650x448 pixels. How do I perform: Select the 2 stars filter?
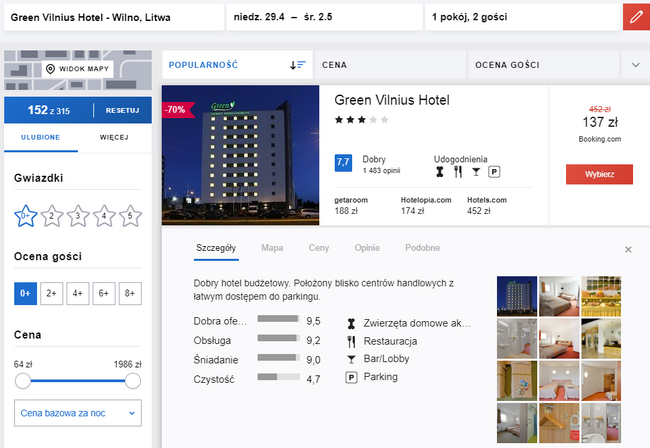click(52, 216)
